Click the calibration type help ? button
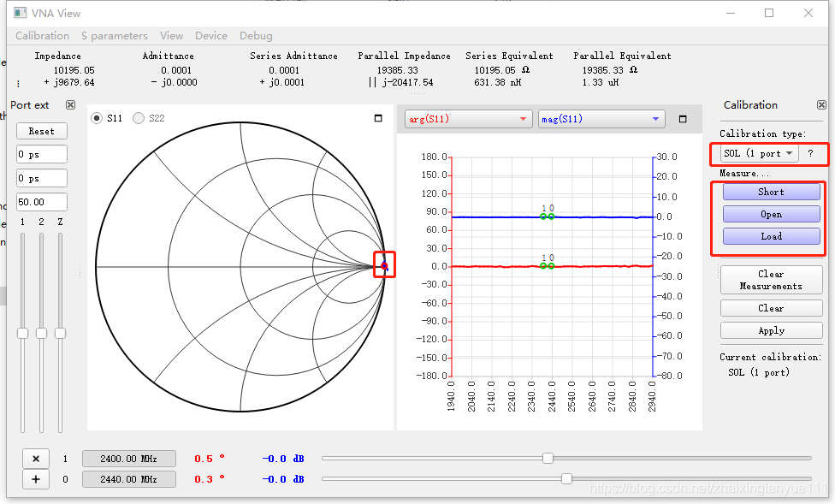 pyautogui.click(x=810, y=153)
